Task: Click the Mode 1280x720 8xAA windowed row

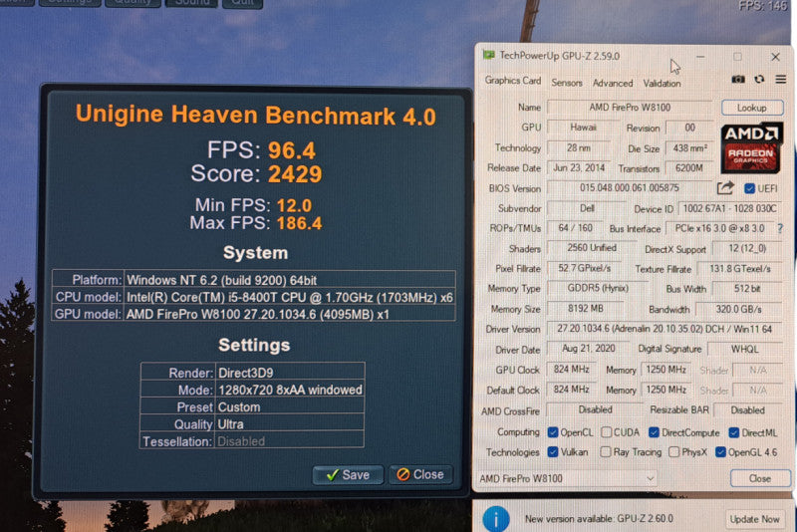Action: pyautogui.click(x=253, y=390)
